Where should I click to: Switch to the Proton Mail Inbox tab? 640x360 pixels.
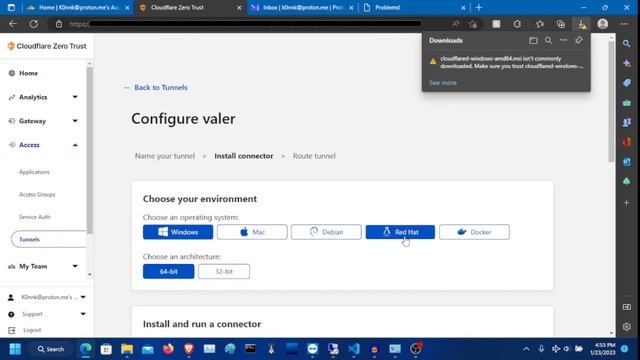pyautogui.click(x=302, y=7)
